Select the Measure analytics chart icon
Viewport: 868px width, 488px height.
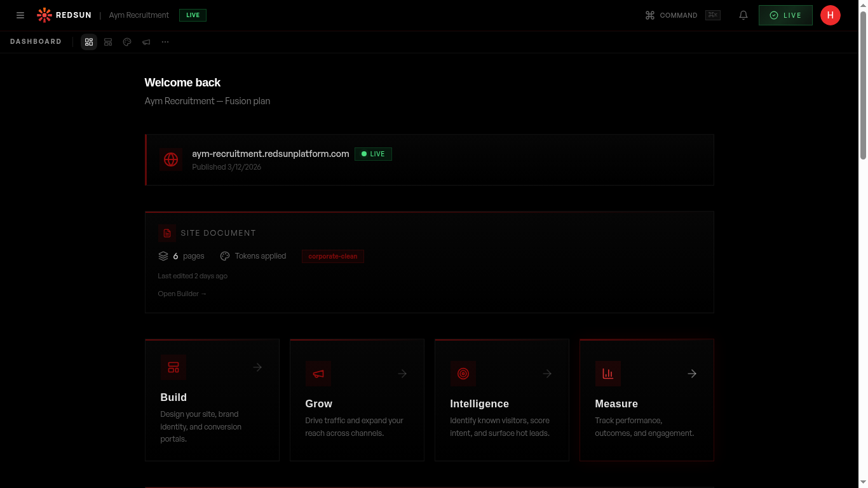[x=608, y=374]
